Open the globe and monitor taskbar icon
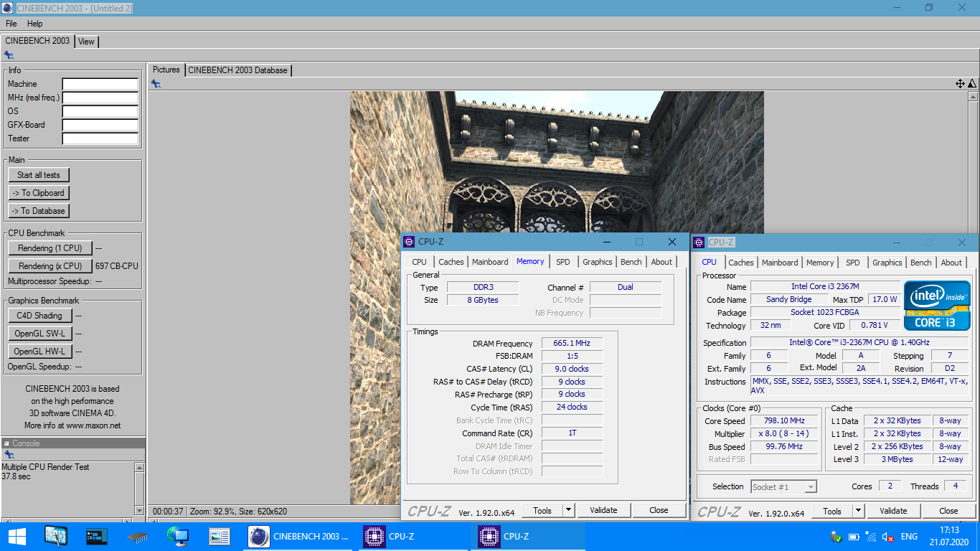 click(177, 536)
